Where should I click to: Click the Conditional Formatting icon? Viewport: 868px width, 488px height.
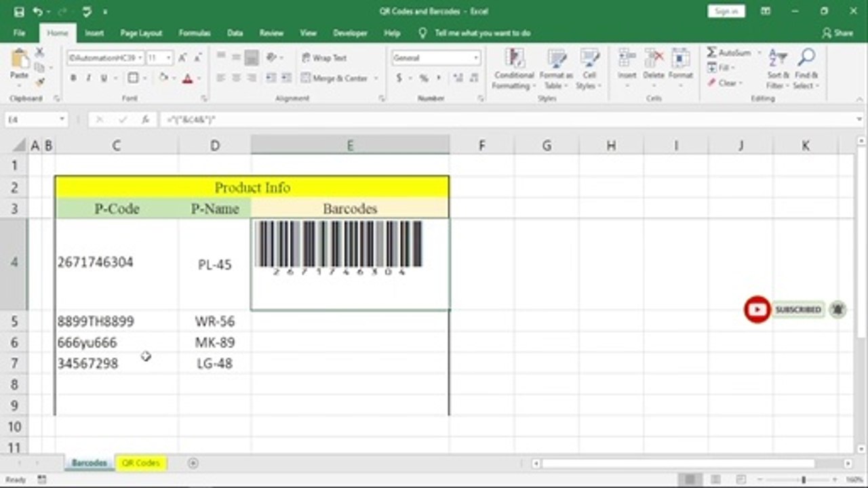[514, 58]
